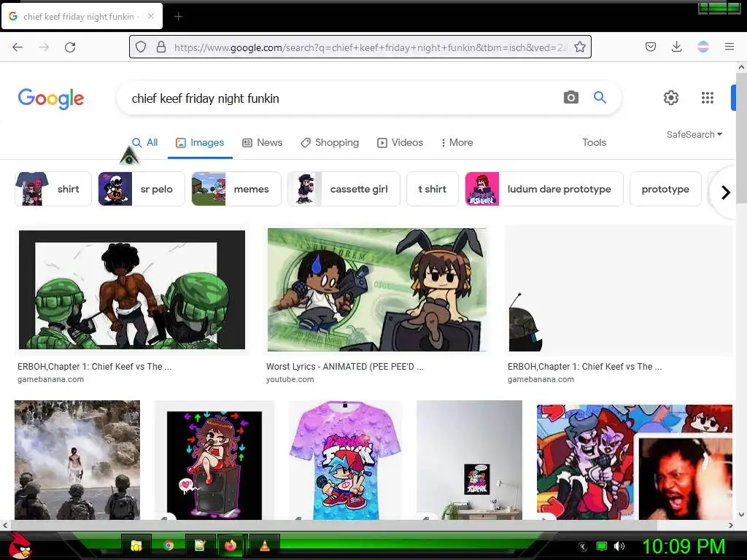Screen dimensions: 747x560
Task: Open the screaming reaction thumbnail
Action: pos(635,462)
